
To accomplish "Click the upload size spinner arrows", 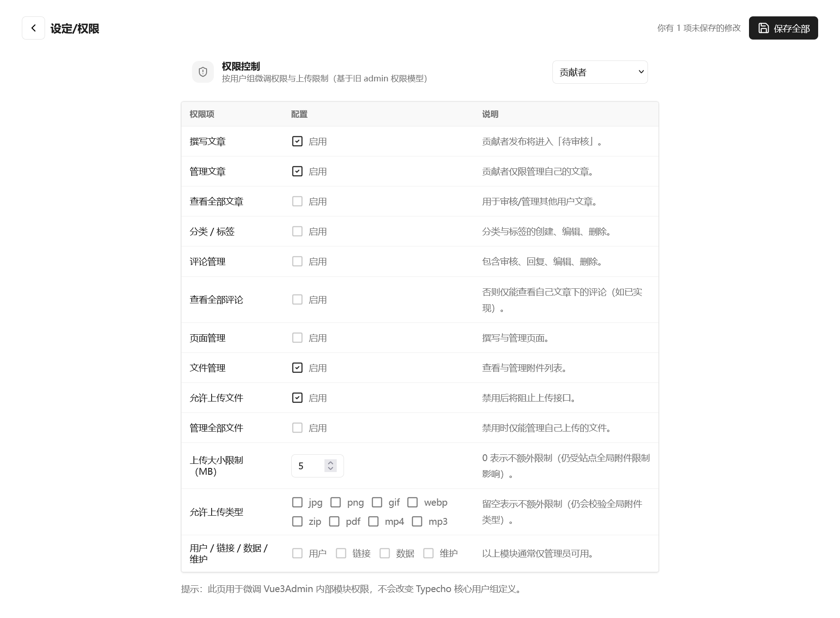I will 330,466.
